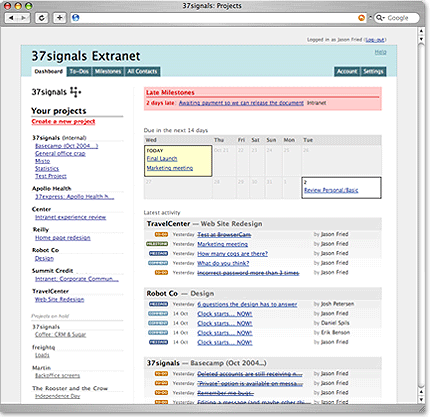This screenshot has height=417, width=430.
Task: Click the comment badge beside What do you think
Action: (x=158, y=263)
